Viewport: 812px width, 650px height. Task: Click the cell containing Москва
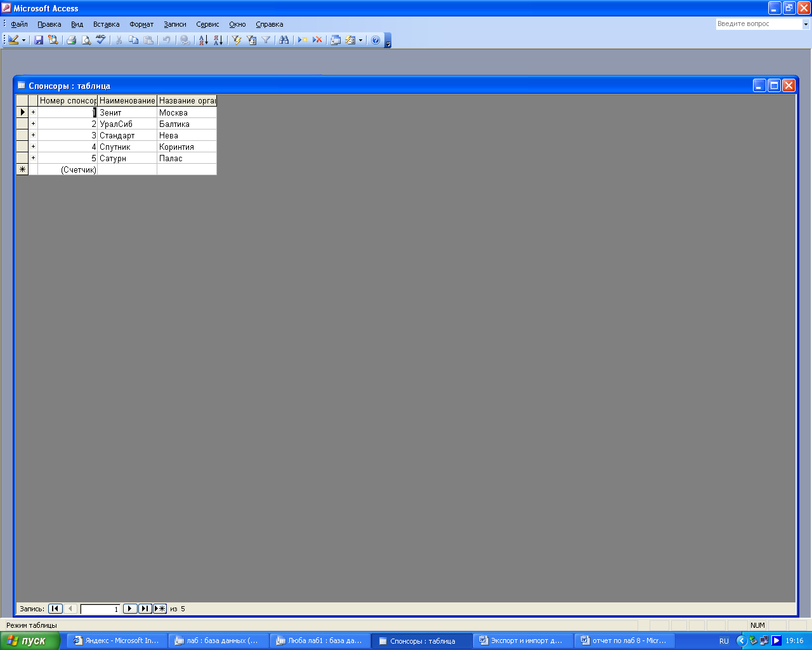click(x=187, y=112)
